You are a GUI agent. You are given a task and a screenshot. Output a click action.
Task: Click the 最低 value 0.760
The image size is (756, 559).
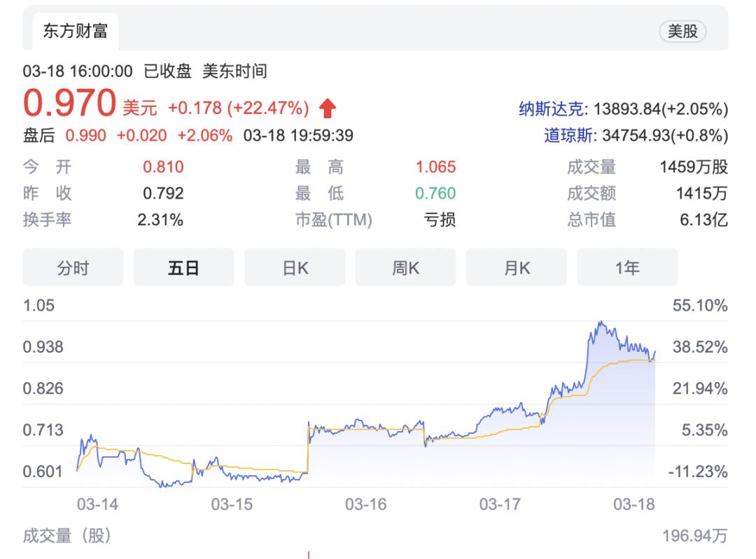435,194
